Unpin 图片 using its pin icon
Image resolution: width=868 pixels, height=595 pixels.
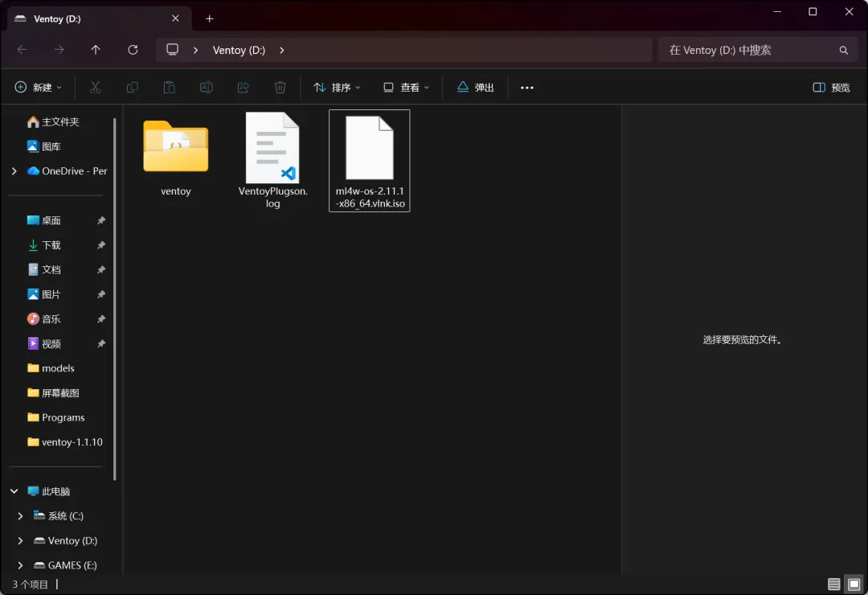point(100,294)
